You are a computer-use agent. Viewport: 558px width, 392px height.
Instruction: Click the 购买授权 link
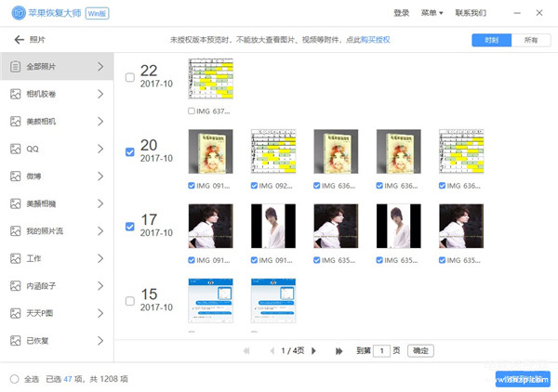(376, 40)
